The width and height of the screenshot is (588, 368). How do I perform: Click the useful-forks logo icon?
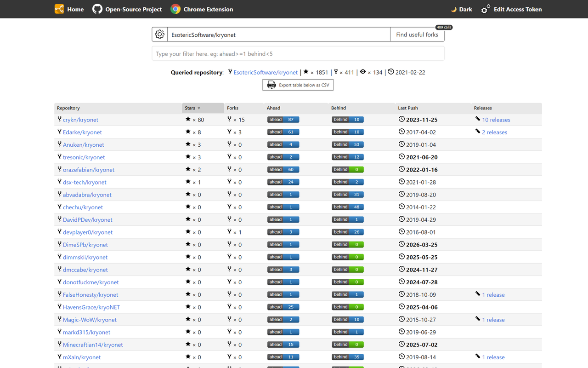pyautogui.click(x=59, y=9)
